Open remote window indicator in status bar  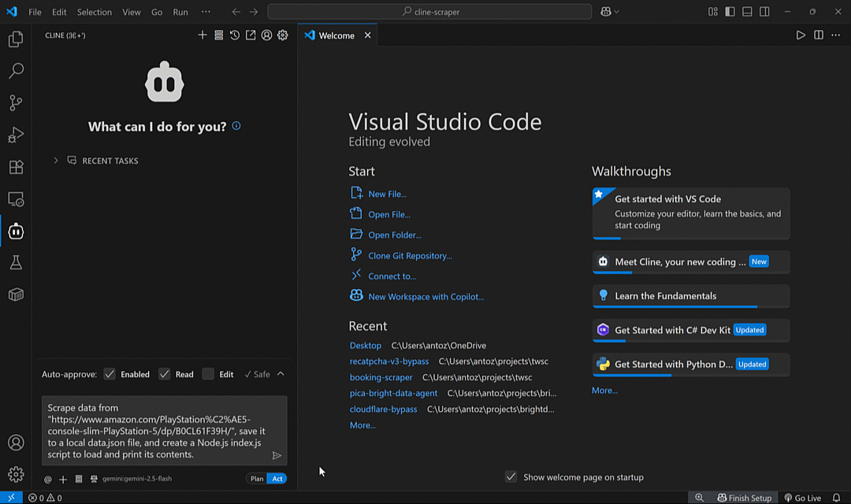point(11,498)
